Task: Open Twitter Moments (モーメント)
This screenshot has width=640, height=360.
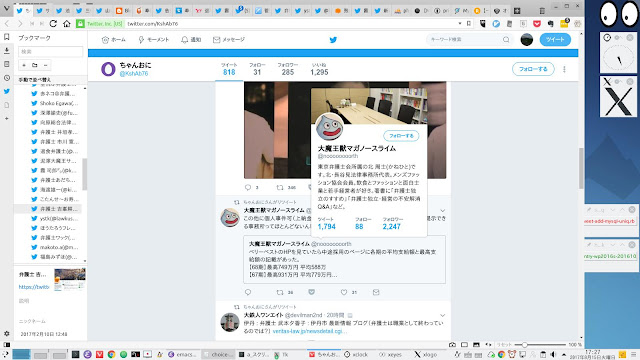Action: [x=153, y=40]
